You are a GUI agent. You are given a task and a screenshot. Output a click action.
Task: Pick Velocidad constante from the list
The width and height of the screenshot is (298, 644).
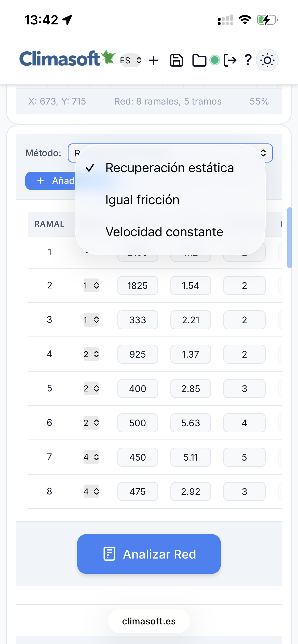(164, 232)
